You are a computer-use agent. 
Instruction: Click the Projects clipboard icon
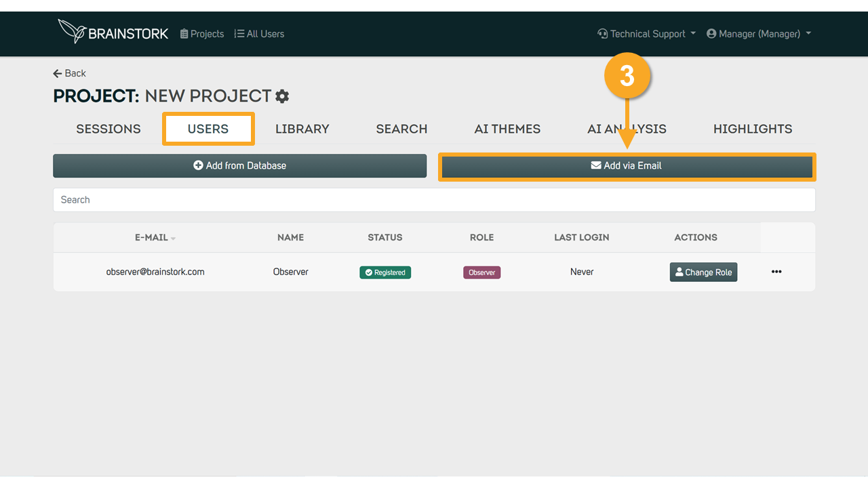point(184,34)
